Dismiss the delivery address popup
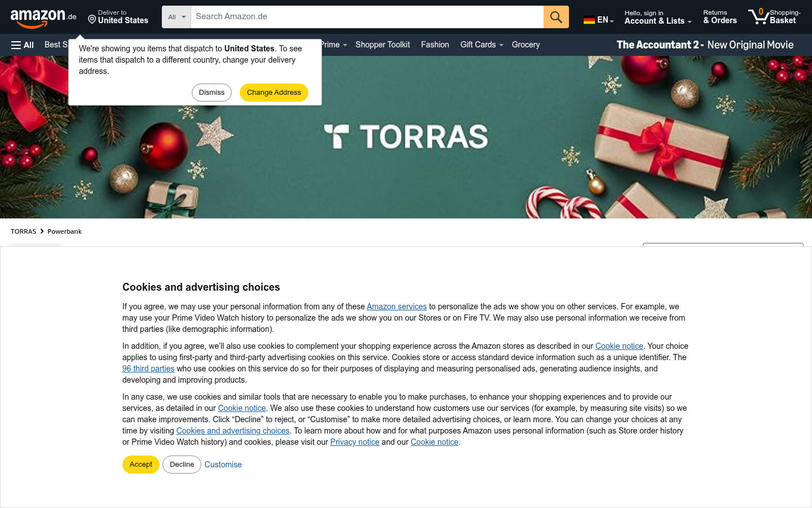Screen dimensions: 812x508 coord(211,93)
